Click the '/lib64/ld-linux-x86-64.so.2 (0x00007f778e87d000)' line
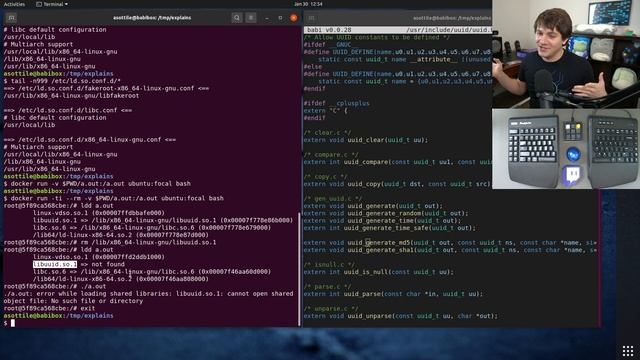 121,235
